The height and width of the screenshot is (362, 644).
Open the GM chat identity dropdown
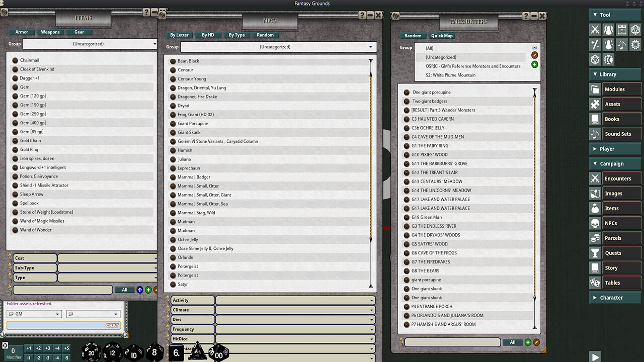[34, 313]
